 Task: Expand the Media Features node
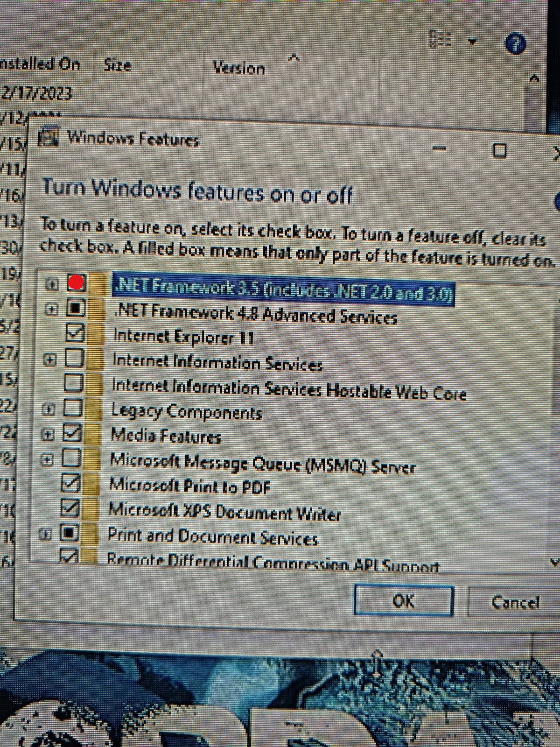47,435
